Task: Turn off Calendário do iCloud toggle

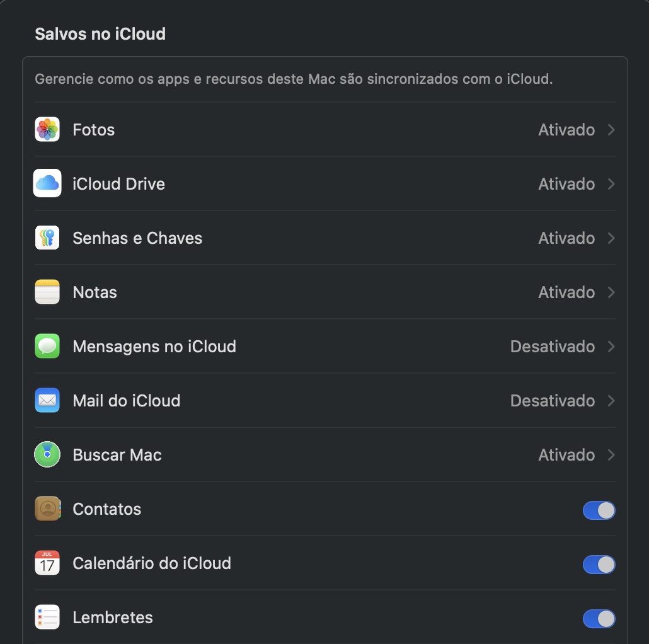Action: (x=599, y=564)
